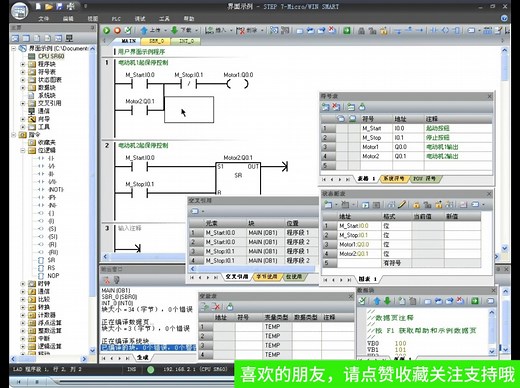Click the blue Upload arrow icon
520x388 pixels.
click(144, 30)
